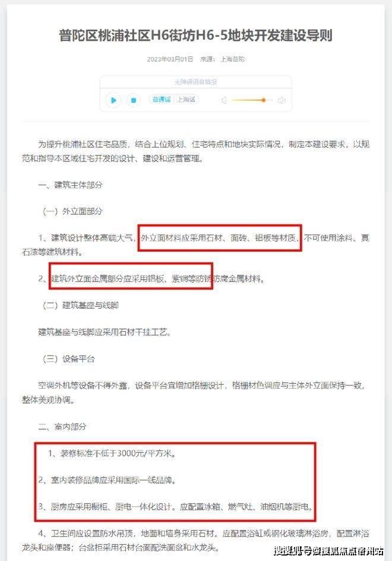Play the voice broadcast audio

pos(113,100)
